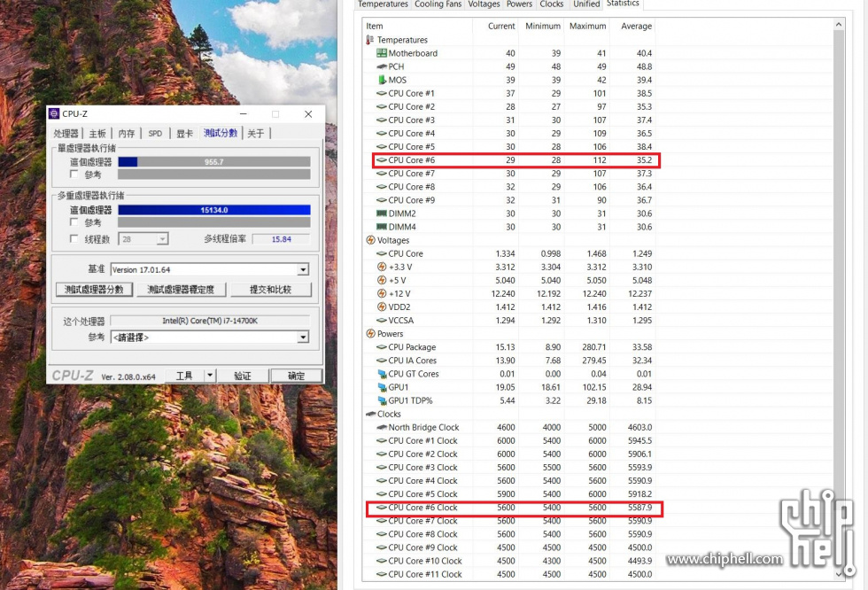Open the 參考 <請選擇> processor dropdown
This screenshot has width=868, height=590.
(303, 337)
